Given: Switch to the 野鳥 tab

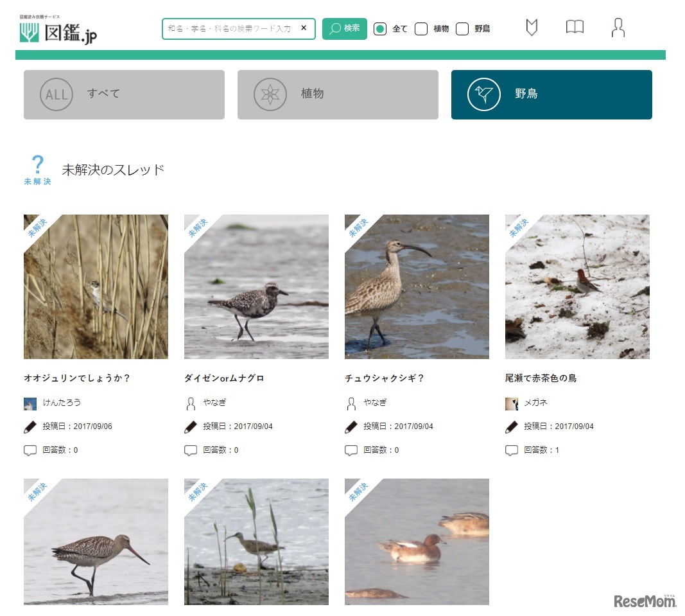Looking at the screenshot, I should [551, 94].
